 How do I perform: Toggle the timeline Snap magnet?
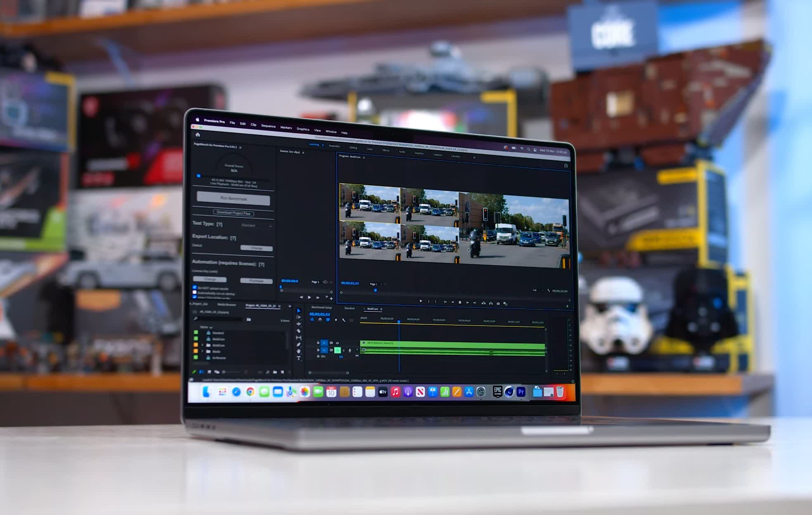(x=320, y=319)
